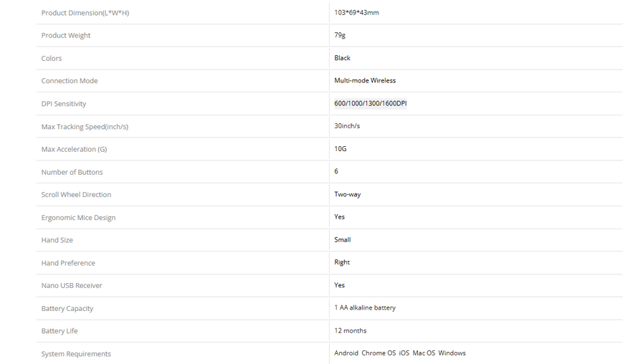Click the 12 months battery life value
628x364 pixels.
(x=350, y=331)
